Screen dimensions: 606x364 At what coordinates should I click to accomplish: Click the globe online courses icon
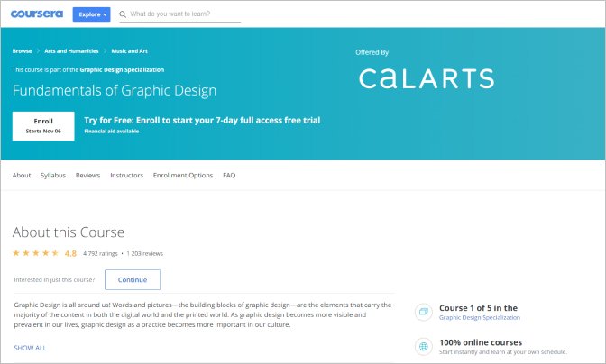click(x=423, y=347)
